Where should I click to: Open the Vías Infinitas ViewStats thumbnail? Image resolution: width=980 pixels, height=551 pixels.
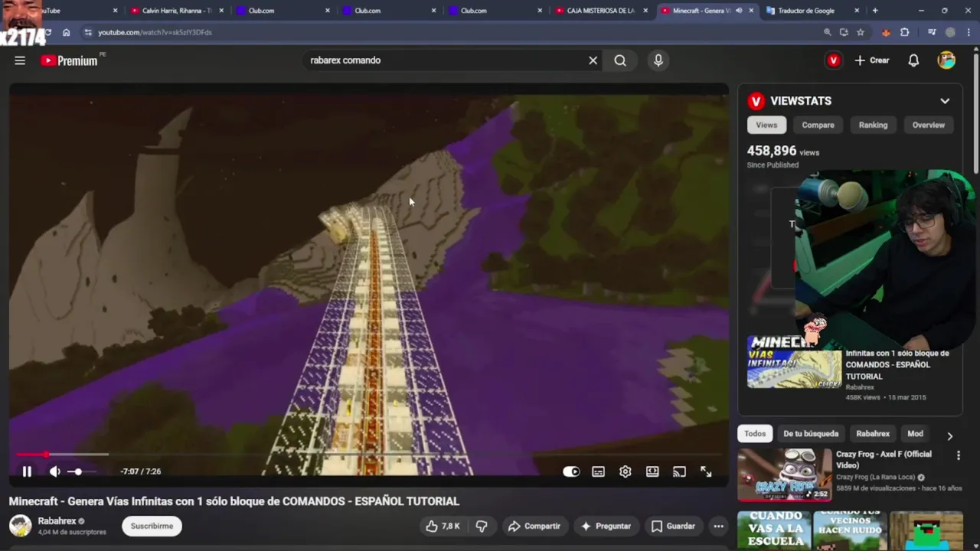(794, 362)
